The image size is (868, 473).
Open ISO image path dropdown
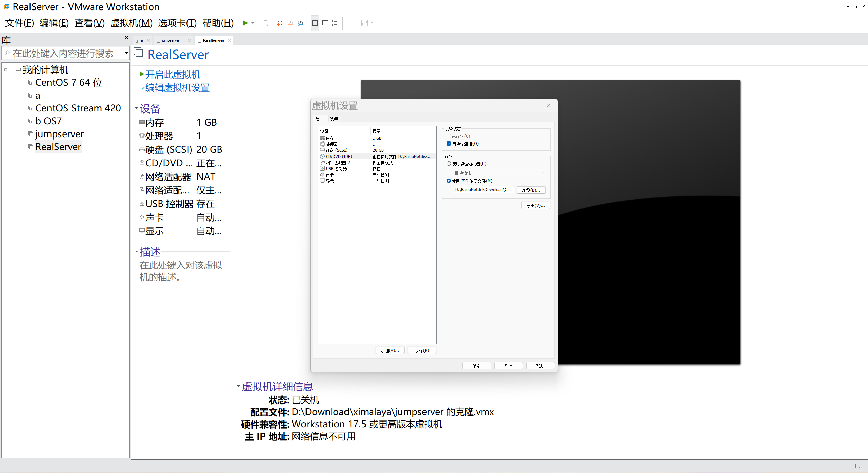[511, 190]
